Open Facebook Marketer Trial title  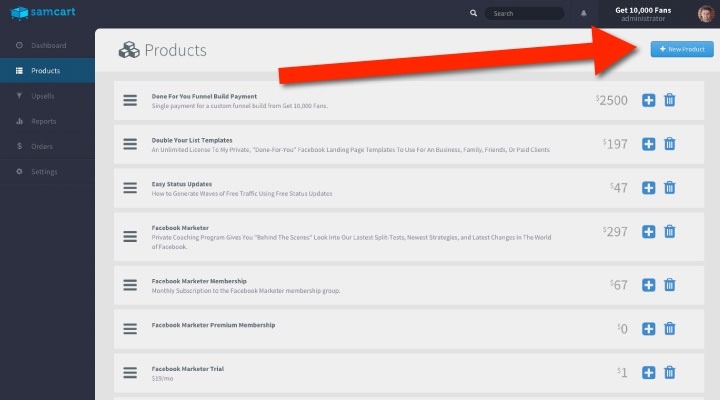(x=188, y=369)
